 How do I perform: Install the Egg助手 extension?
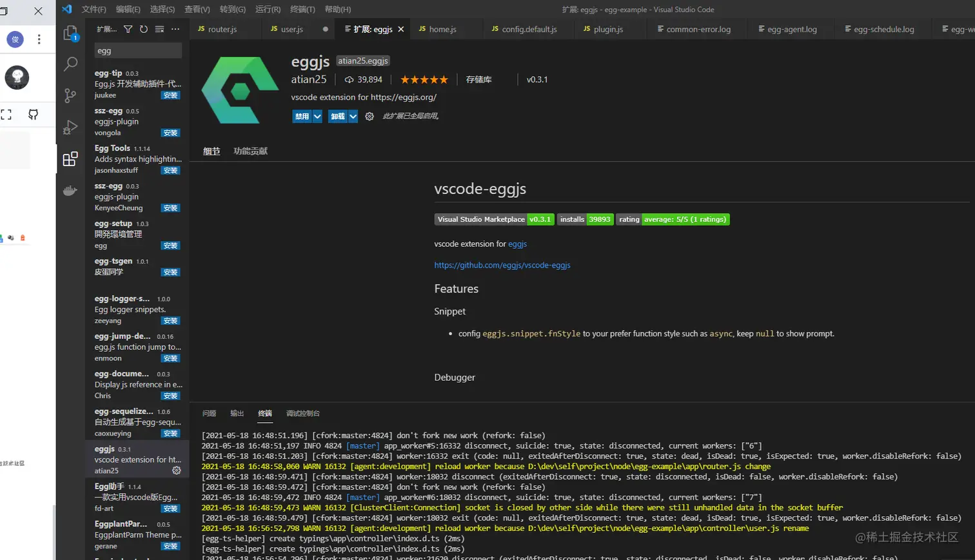click(x=170, y=508)
